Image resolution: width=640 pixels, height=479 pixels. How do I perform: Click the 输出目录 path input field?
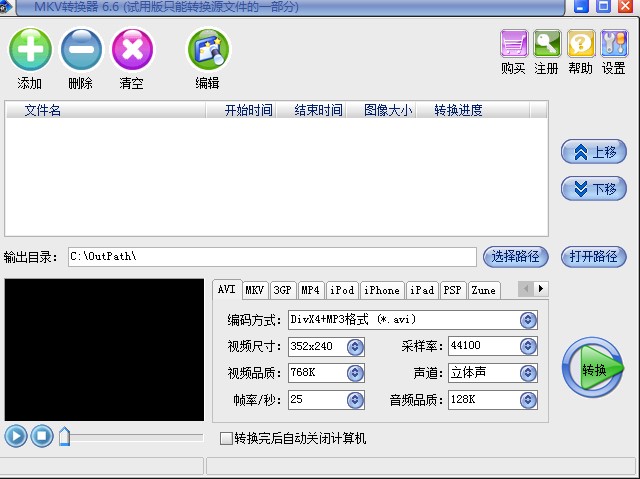tap(272, 257)
